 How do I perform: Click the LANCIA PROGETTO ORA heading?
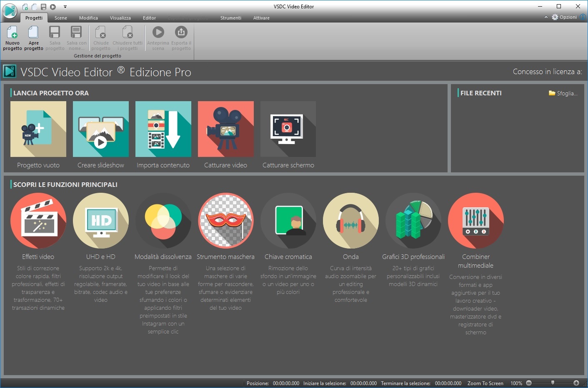click(51, 93)
